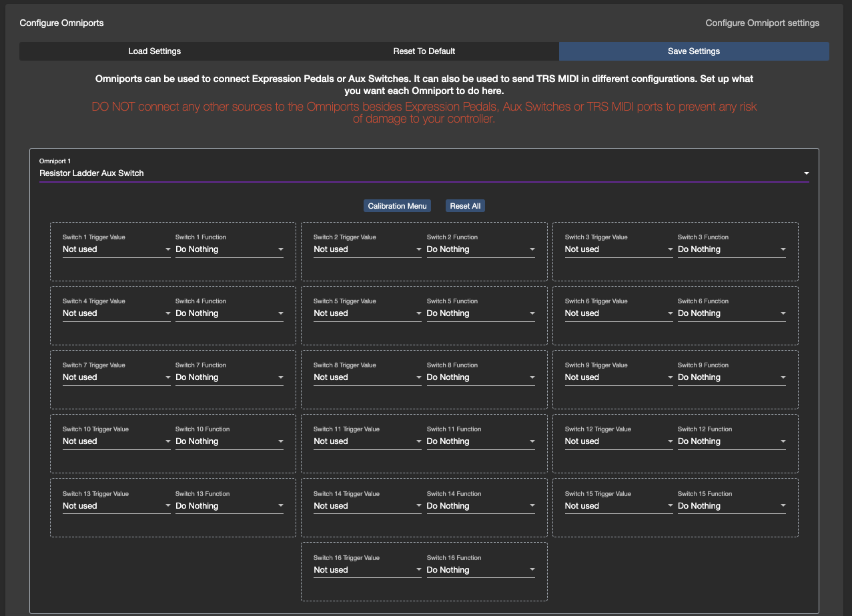The height and width of the screenshot is (616, 852).
Task: Expand Switch 7 Trigger Value dropdown
Action: coord(116,377)
